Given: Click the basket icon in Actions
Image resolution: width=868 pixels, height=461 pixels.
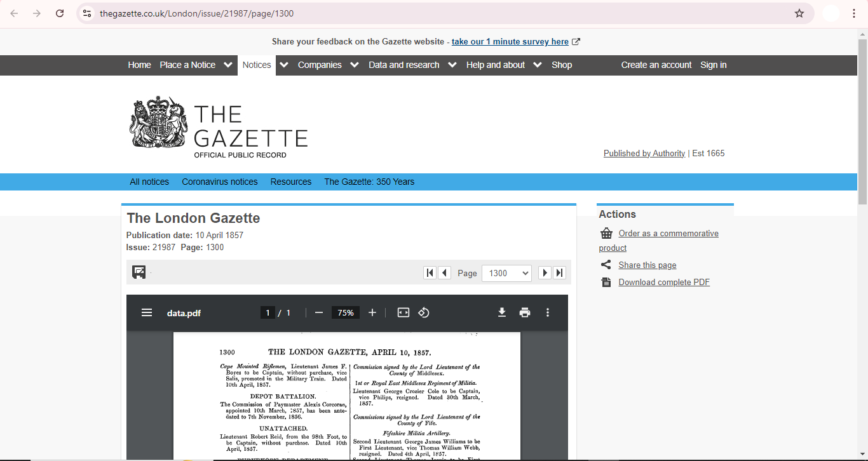Looking at the screenshot, I should point(606,234).
